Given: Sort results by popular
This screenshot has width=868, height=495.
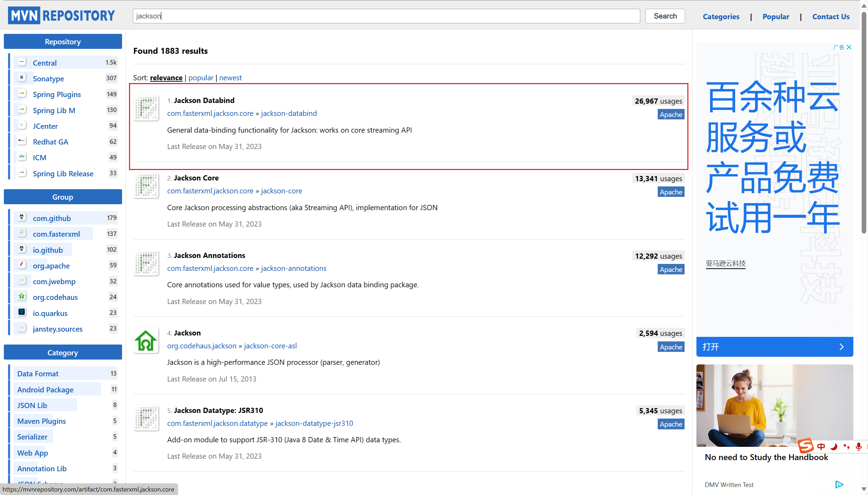Looking at the screenshot, I should click(201, 77).
